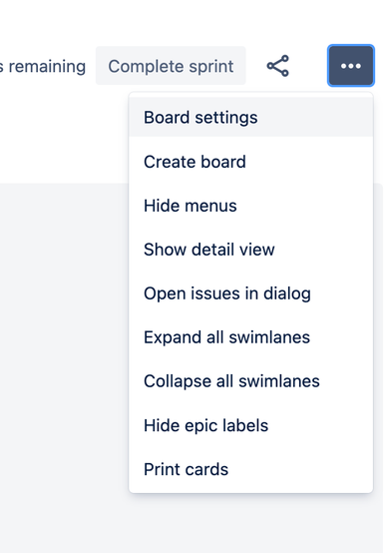This screenshot has width=392, height=553.
Task: Finish the active sprint with Complete sprint
Action: click(171, 66)
